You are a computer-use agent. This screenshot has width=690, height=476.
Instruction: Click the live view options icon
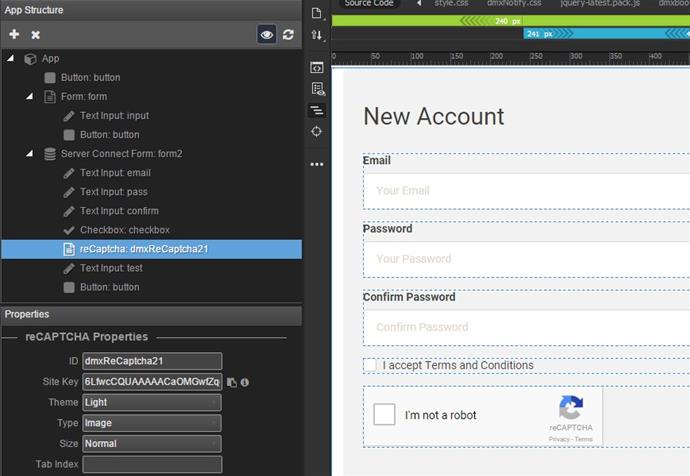(x=317, y=89)
